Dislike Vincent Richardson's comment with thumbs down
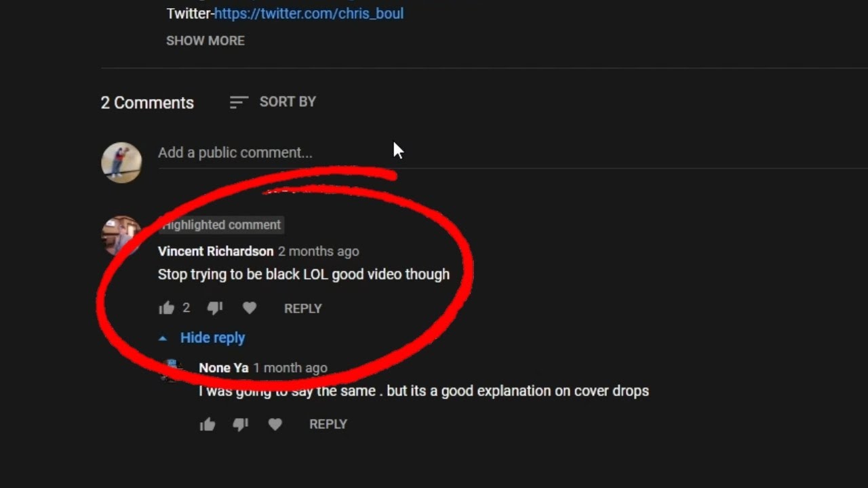The height and width of the screenshot is (488, 868). pyautogui.click(x=215, y=308)
